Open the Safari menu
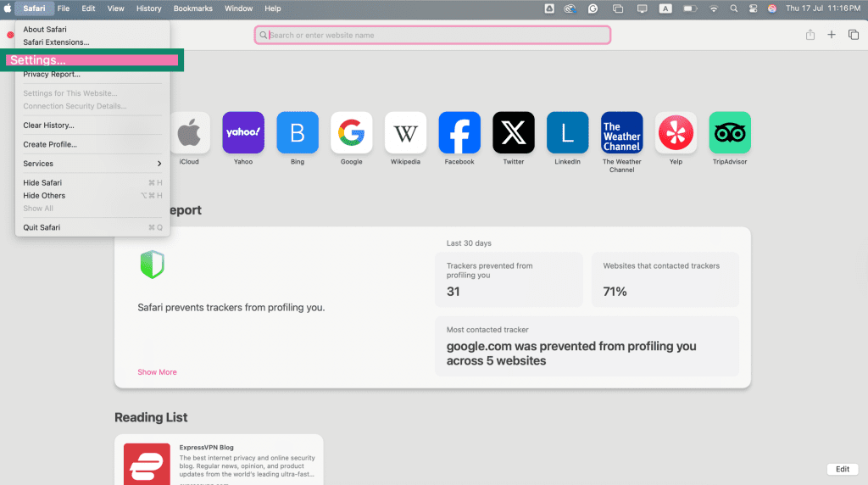Screen dimensions: 868x485 [34, 8]
